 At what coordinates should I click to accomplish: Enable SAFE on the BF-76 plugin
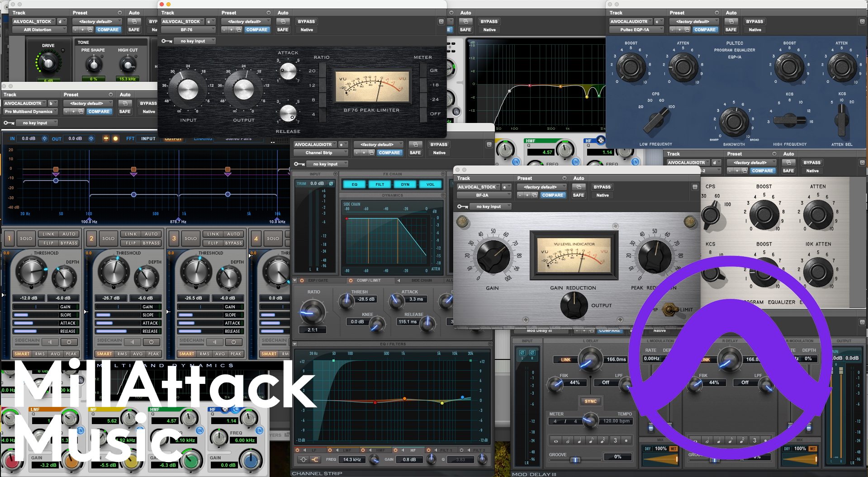coord(283,29)
